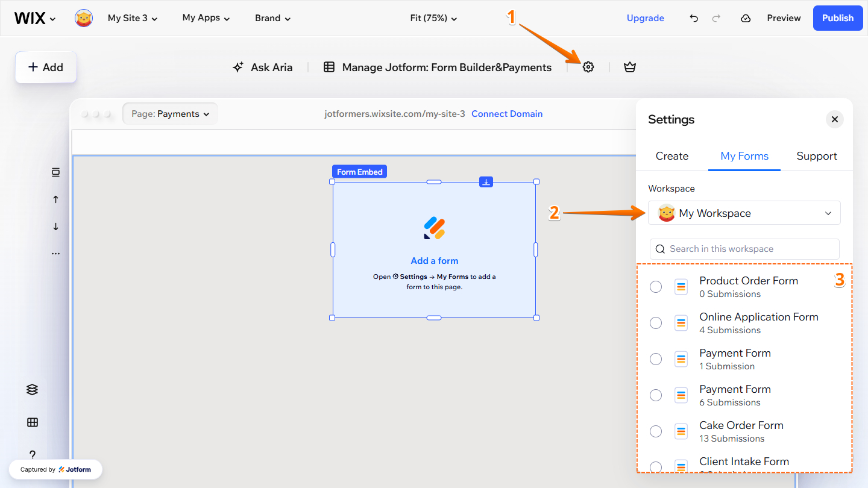The height and width of the screenshot is (488, 868).
Task: Click the Connect Domain link
Action: [507, 114]
